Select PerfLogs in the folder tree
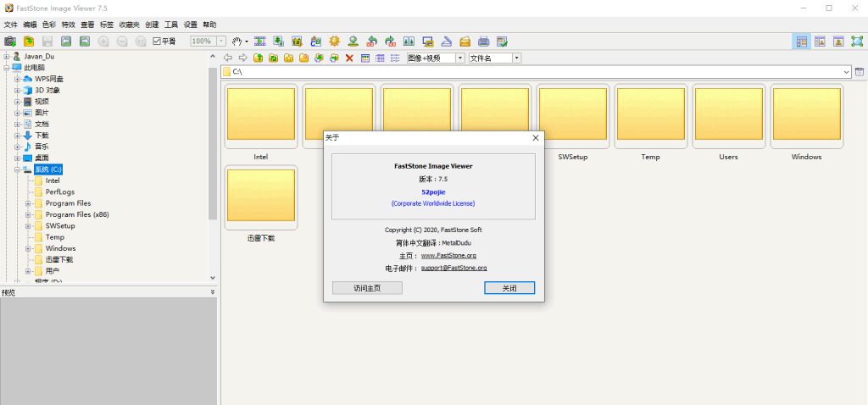This screenshot has width=868, height=405. [x=60, y=192]
